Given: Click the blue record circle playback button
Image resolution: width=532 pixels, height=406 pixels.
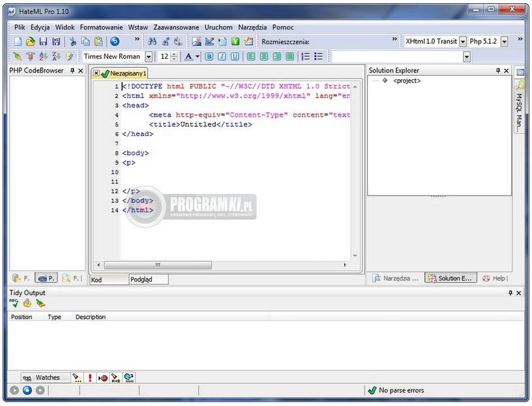Looking at the screenshot, I should [x=27, y=390].
